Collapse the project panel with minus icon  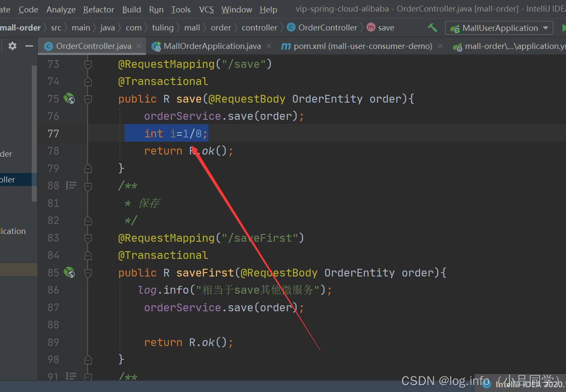click(29, 46)
